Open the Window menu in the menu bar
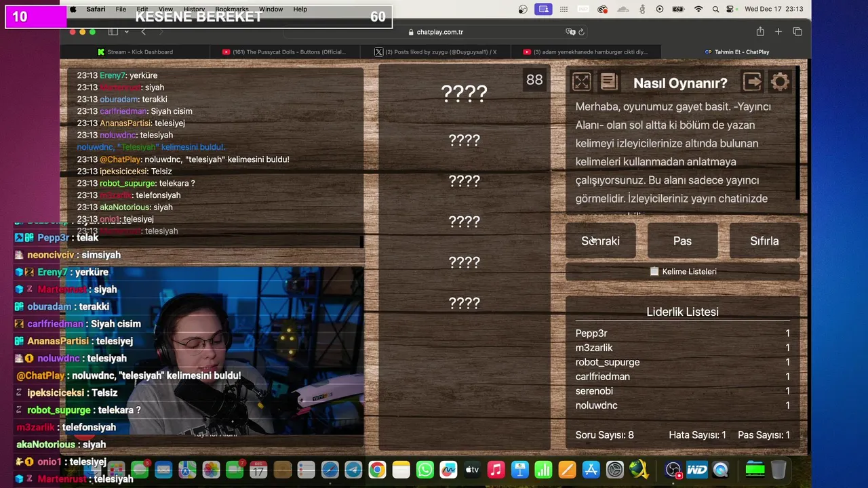The width and height of the screenshot is (868, 488). [x=271, y=9]
